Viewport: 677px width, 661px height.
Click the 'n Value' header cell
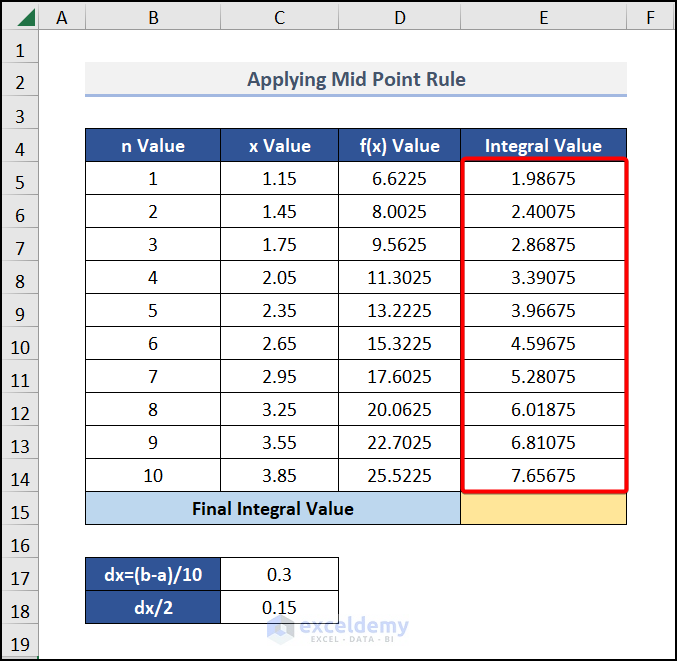153,146
